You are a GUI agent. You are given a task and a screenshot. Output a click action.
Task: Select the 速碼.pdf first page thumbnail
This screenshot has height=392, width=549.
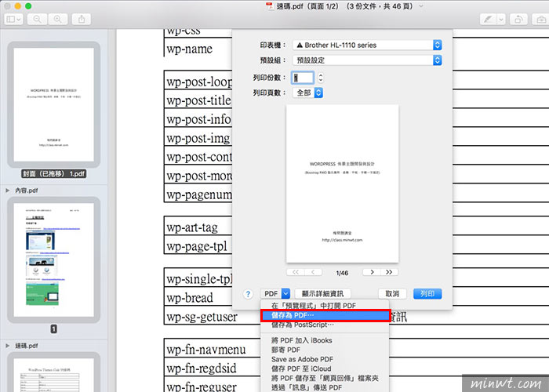(53, 375)
